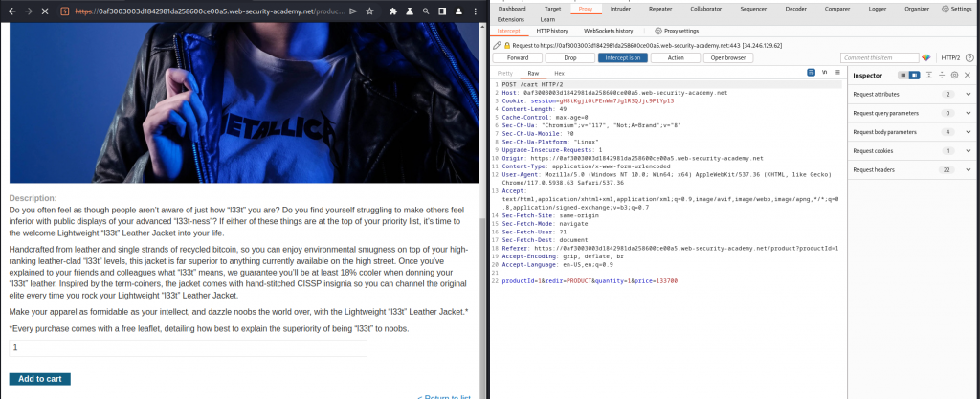Switch to WebSockets history sub-tab

(x=608, y=31)
